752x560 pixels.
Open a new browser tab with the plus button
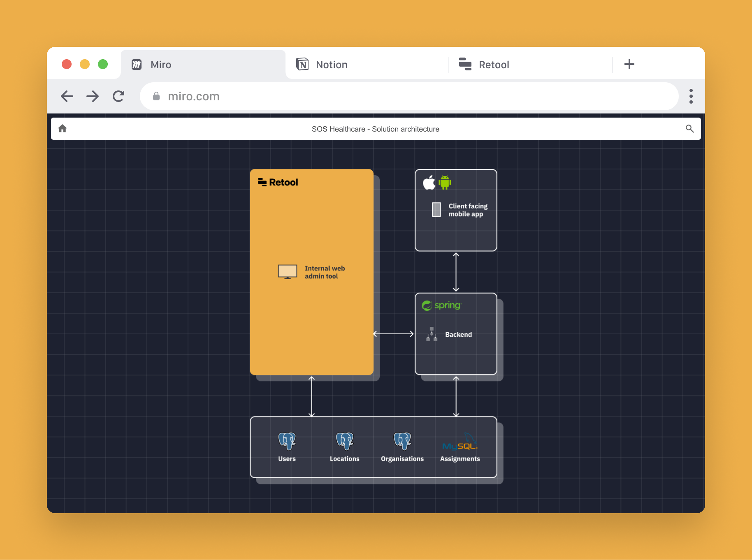pyautogui.click(x=629, y=64)
